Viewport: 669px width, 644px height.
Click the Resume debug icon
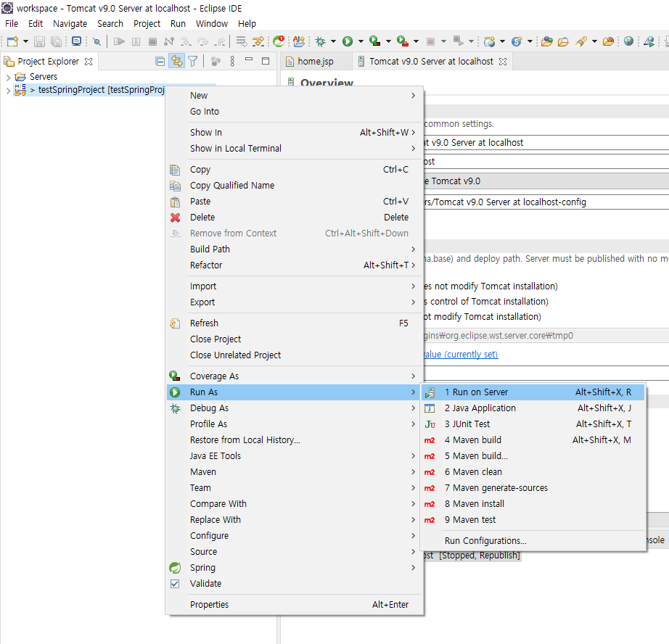click(x=119, y=41)
